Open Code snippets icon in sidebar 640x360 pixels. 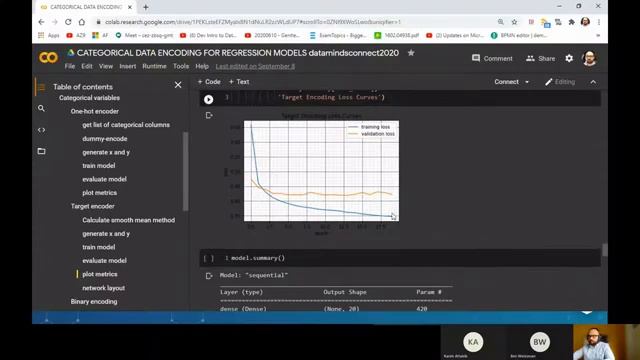pyautogui.click(x=41, y=130)
